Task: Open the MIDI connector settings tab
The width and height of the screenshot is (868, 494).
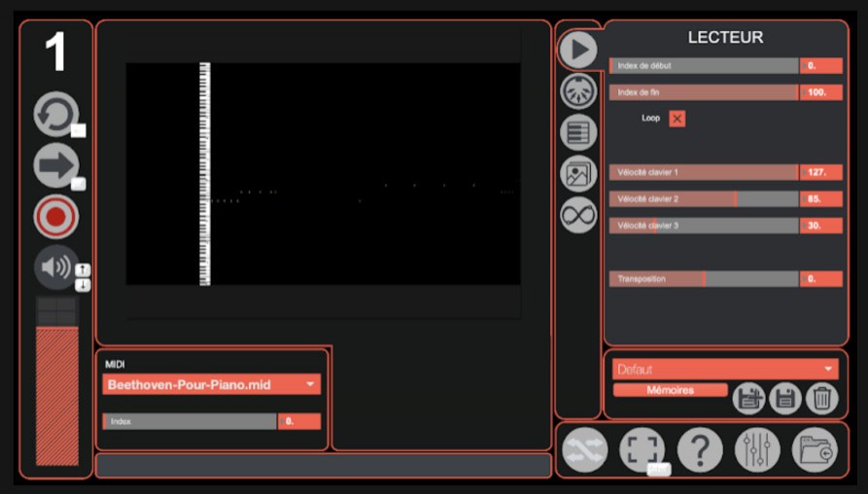Action: click(579, 90)
